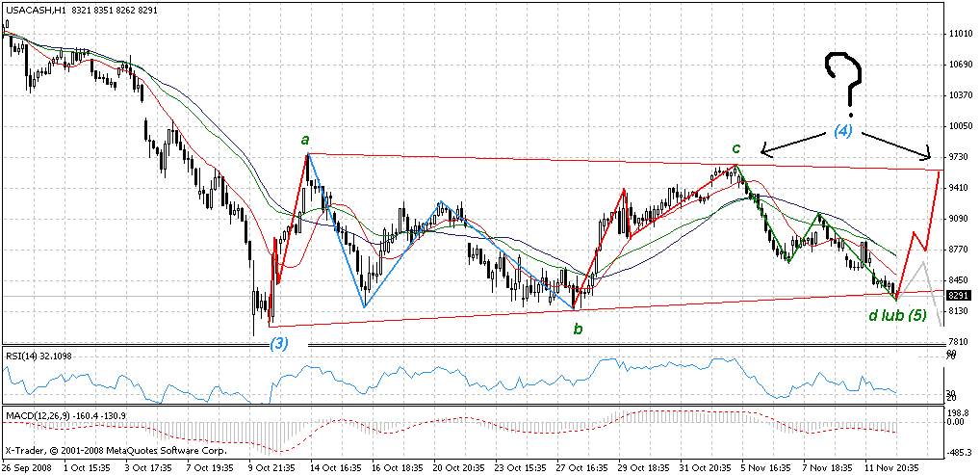980x475 pixels.
Task: Click the 198.8 MACD scale value
Action: click(x=957, y=413)
